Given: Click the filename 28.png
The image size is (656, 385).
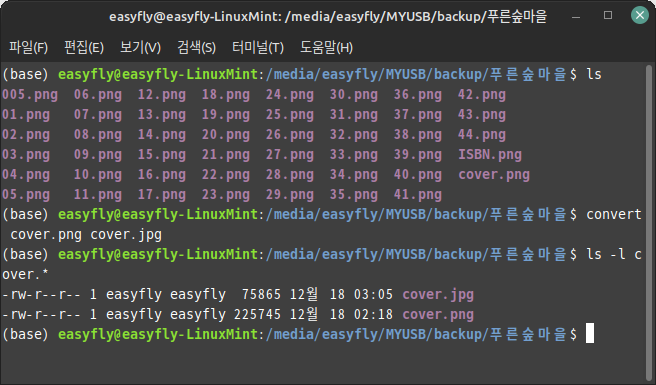Looking at the screenshot, I should point(290,175).
